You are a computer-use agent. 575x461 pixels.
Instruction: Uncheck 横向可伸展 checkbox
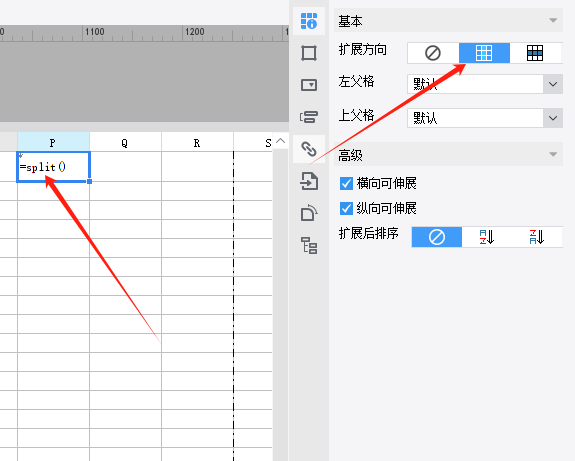click(346, 183)
